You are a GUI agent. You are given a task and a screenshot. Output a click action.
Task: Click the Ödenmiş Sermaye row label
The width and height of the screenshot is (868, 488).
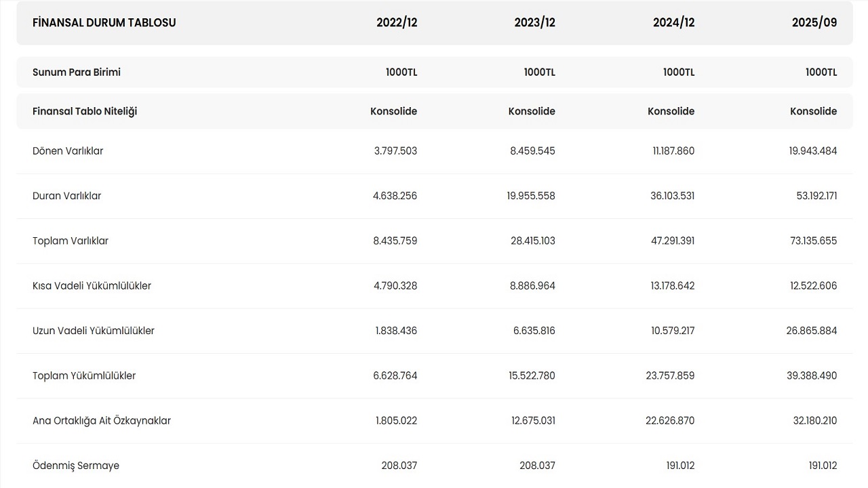coord(76,466)
